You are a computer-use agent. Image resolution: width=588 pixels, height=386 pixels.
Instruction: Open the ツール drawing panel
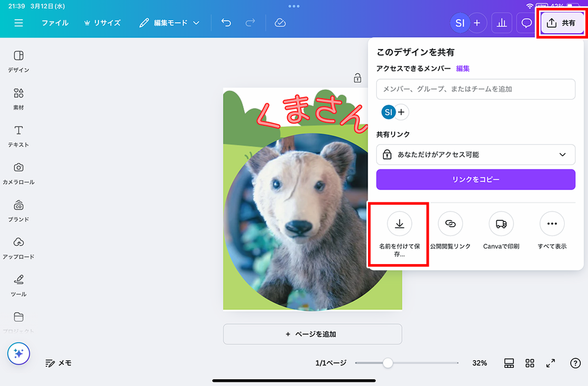(19, 286)
